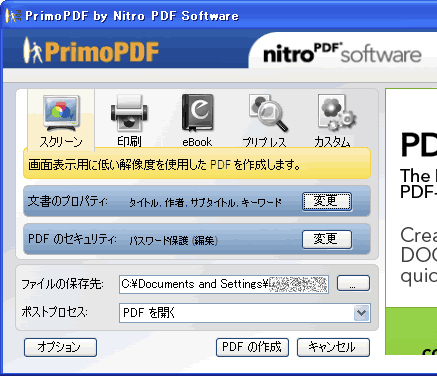The width and height of the screenshot is (437, 376).
Task: Select the 印刷 (Print) profile icon
Action: 129,113
